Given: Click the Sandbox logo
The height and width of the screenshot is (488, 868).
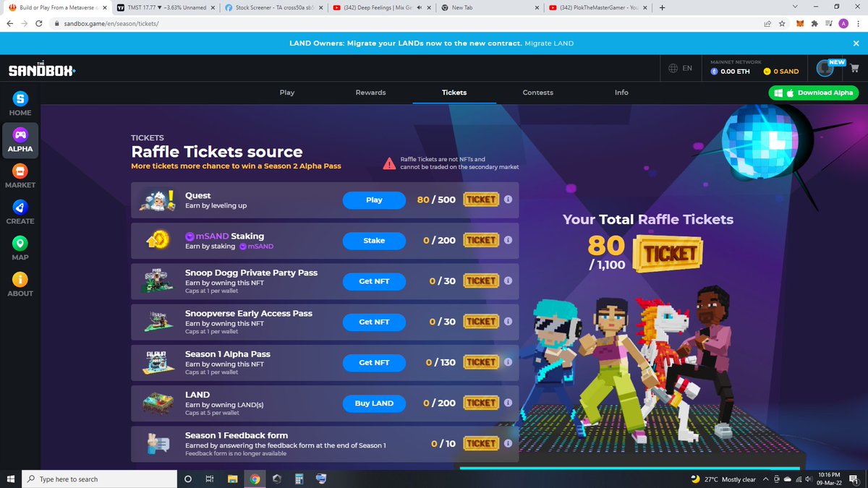Looking at the screenshot, I should point(42,69).
